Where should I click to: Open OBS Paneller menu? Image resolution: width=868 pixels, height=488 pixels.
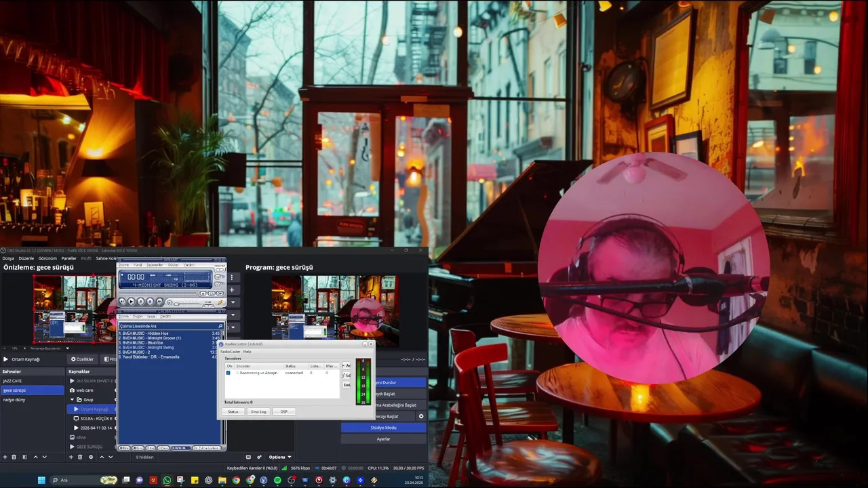tap(69, 258)
